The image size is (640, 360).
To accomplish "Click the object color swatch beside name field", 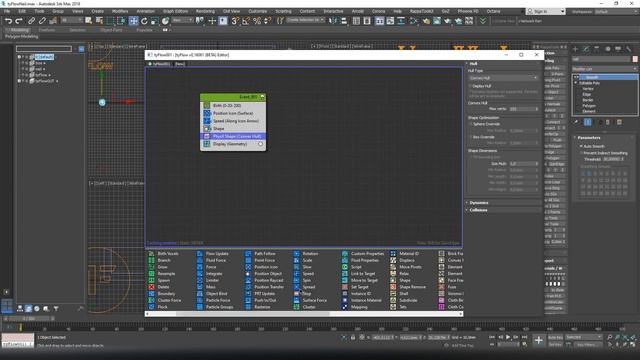I will (x=635, y=59).
